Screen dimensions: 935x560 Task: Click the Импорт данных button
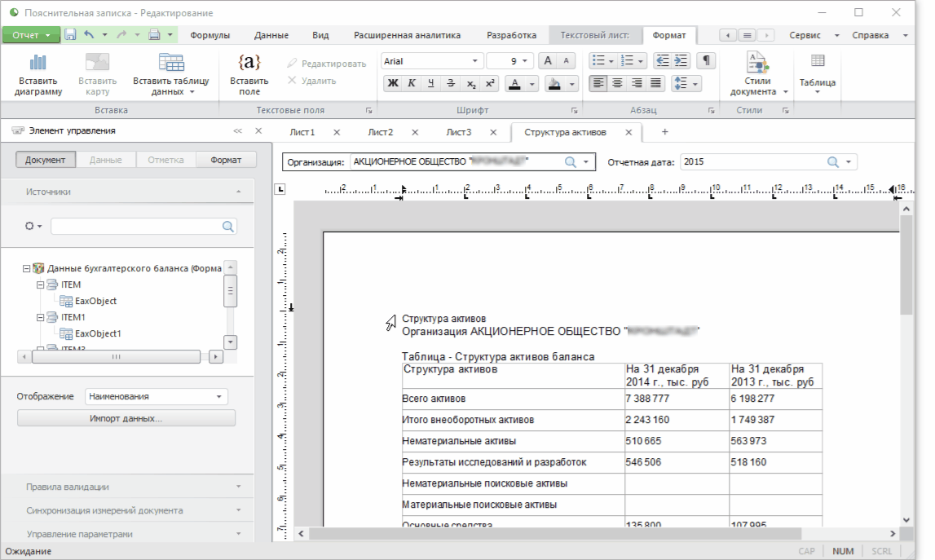click(126, 418)
